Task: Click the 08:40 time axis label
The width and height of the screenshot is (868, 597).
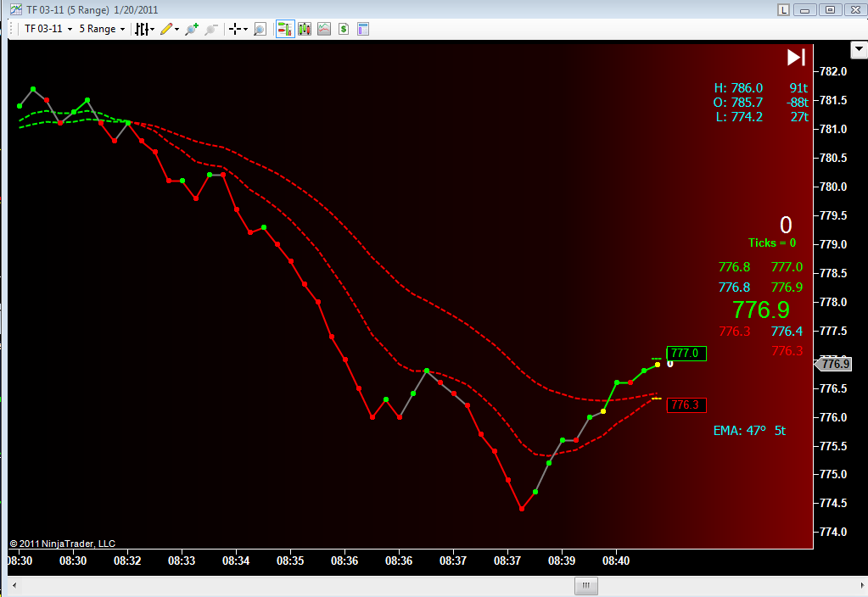Action: [616, 561]
